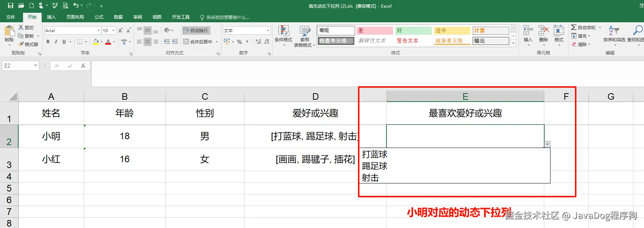Switch to the 页面布局 tab
The height and width of the screenshot is (228, 644).
75,17
